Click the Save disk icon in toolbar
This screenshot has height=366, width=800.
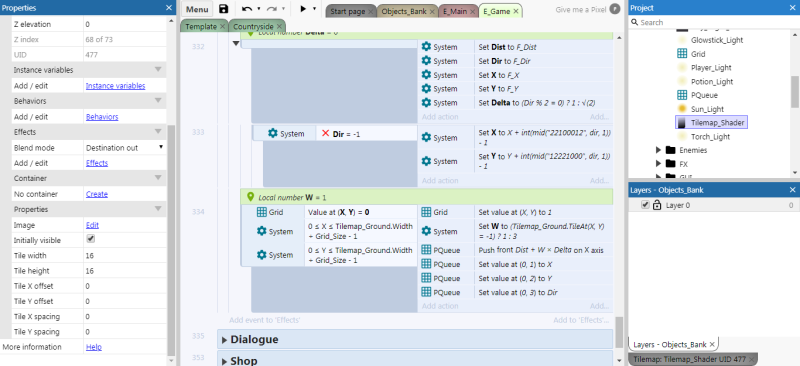223,9
